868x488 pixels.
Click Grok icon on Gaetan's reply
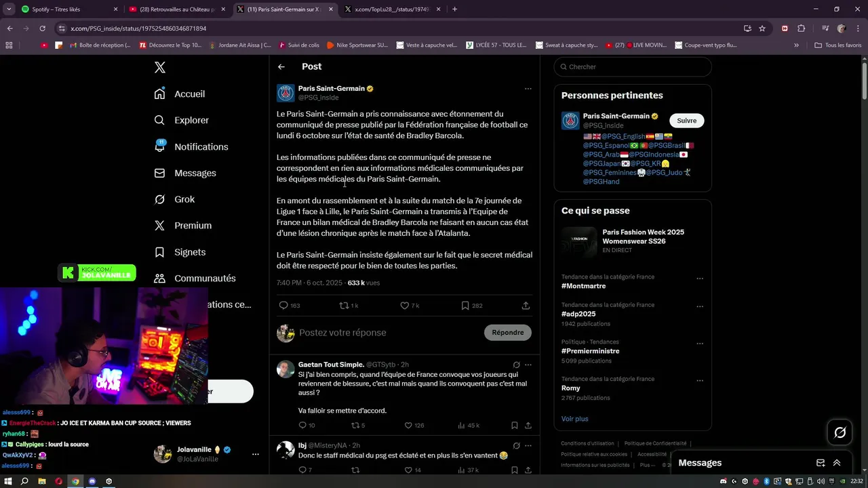pyautogui.click(x=516, y=365)
